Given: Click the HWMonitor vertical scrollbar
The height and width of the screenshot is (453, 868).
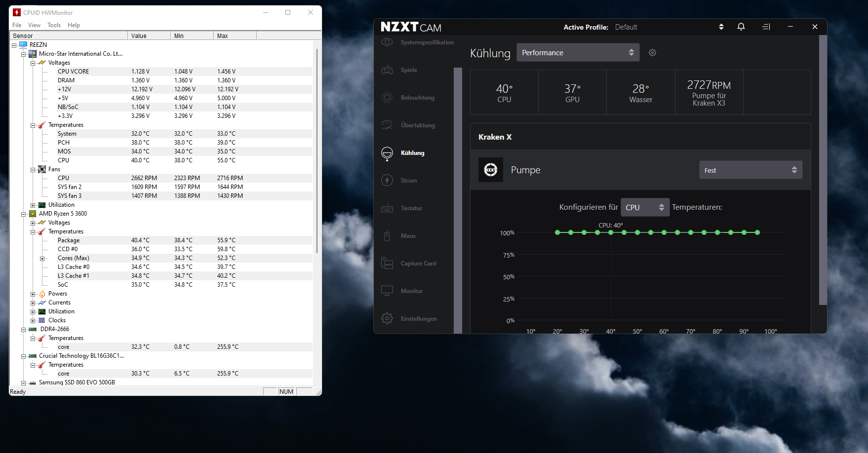Looking at the screenshot, I should (x=317, y=151).
